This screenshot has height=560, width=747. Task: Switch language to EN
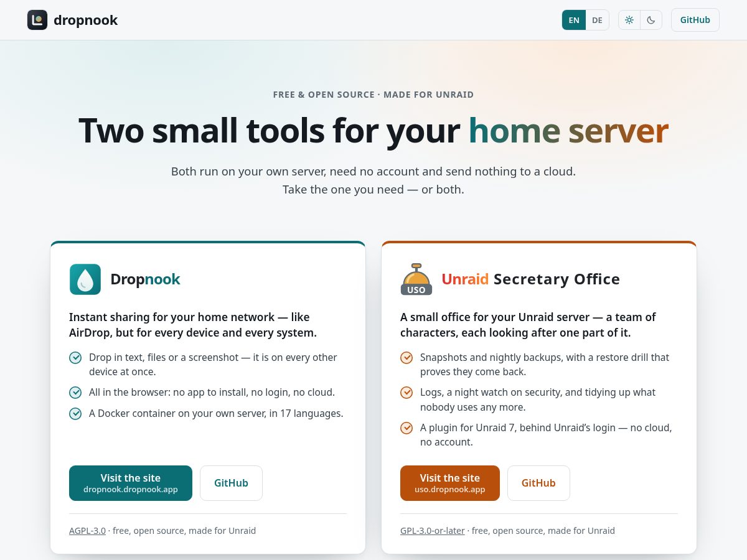[574, 20]
